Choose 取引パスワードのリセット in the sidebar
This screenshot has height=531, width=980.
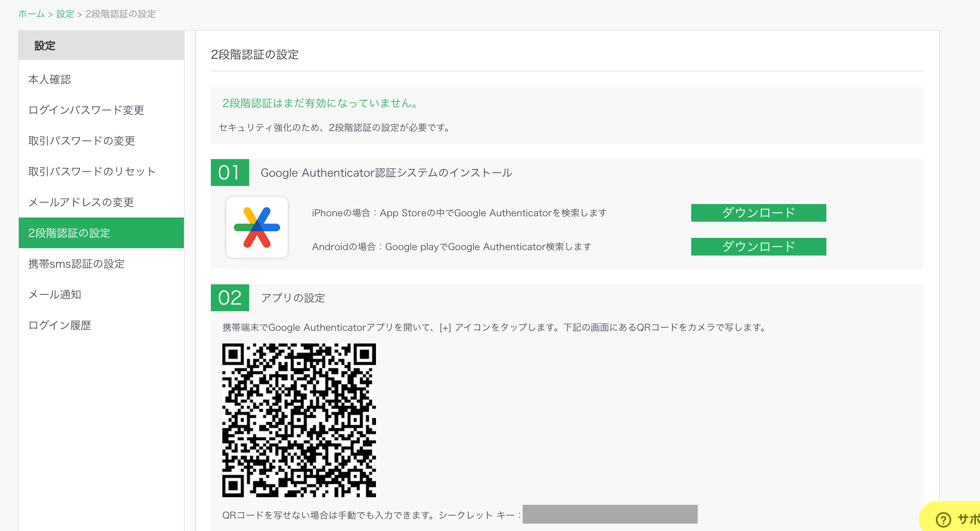101,171
